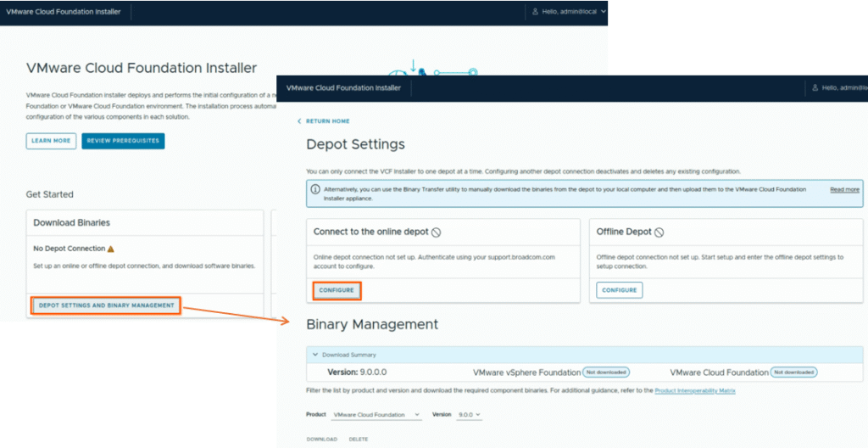Select the Download action above the binaries list

pos(321,440)
